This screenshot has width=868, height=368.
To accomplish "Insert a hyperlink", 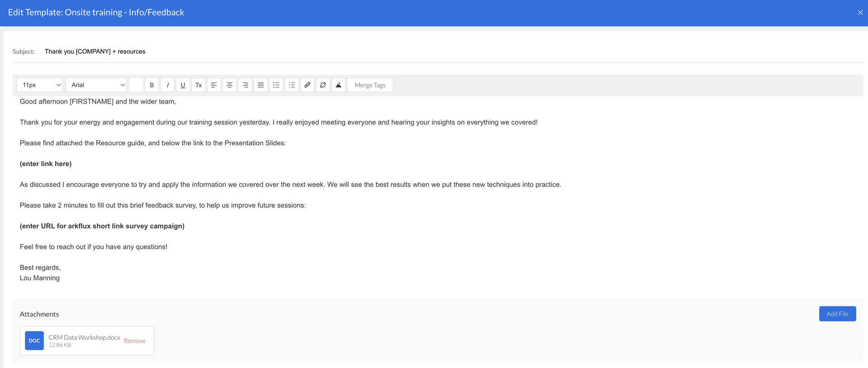I will (x=307, y=85).
